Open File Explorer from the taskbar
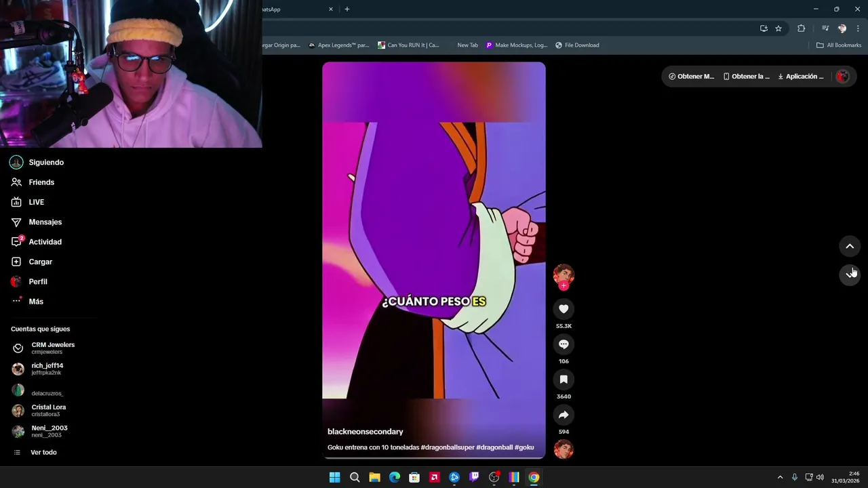868x488 pixels. click(374, 477)
